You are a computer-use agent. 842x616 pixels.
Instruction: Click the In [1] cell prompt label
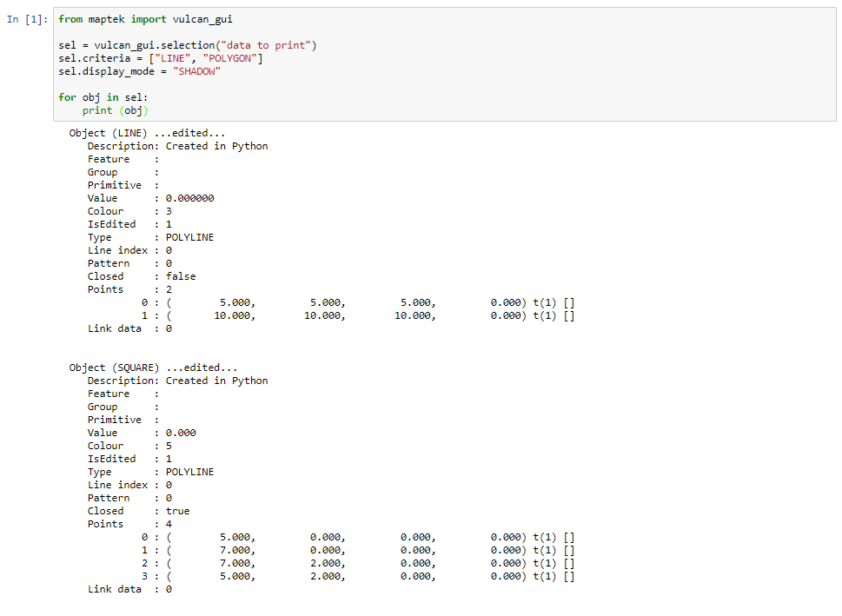pyautogui.click(x=27, y=19)
